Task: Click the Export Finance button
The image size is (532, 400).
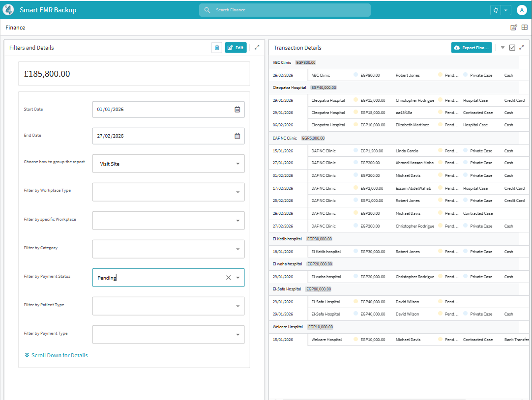Action: pos(471,47)
